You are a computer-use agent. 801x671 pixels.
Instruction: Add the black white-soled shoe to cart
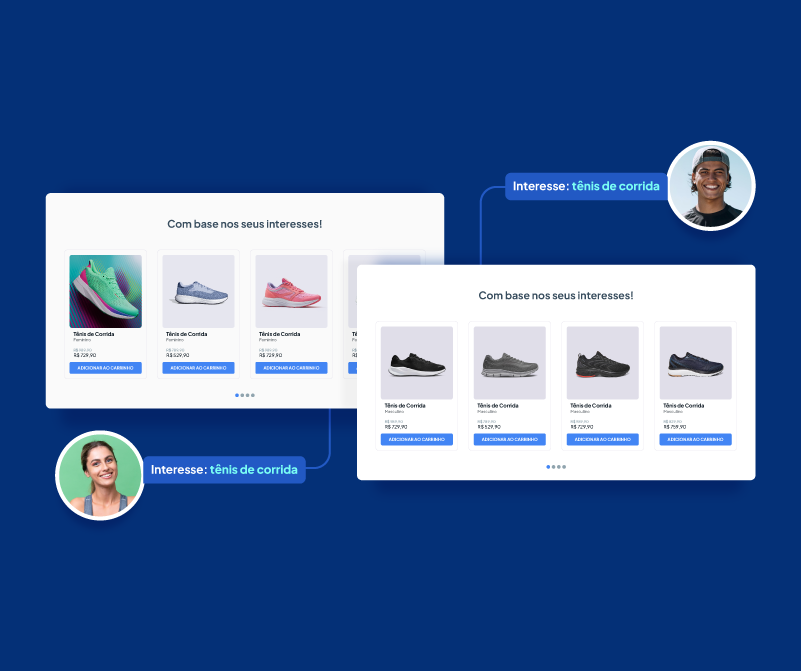[416, 440]
